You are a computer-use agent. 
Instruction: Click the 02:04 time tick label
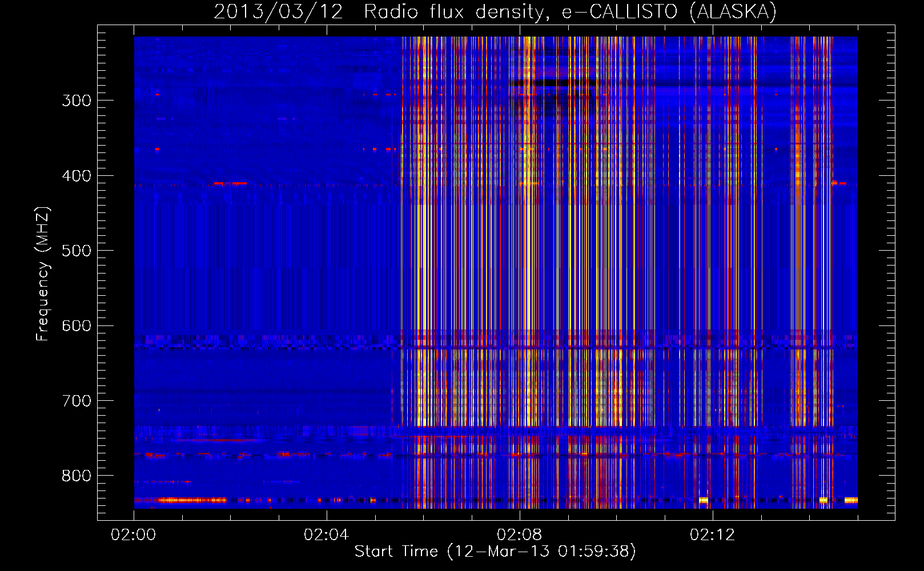(x=326, y=534)
